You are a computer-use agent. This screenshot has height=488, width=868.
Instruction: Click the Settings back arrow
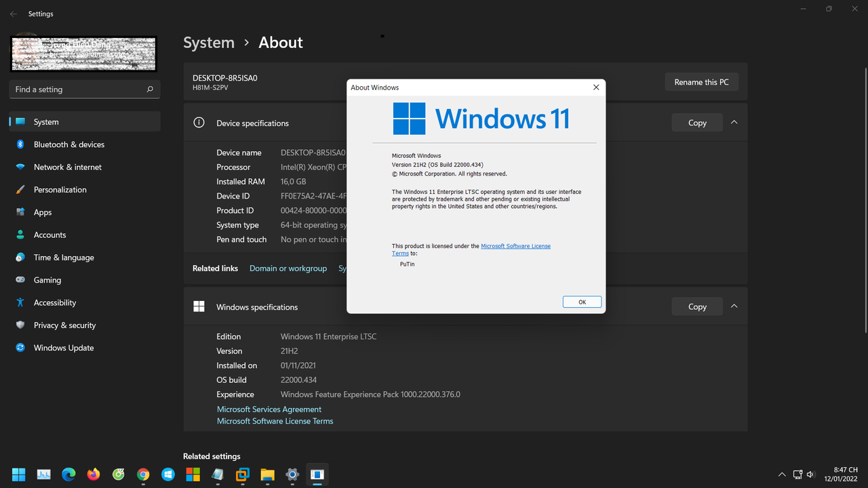tap(14, 14)
